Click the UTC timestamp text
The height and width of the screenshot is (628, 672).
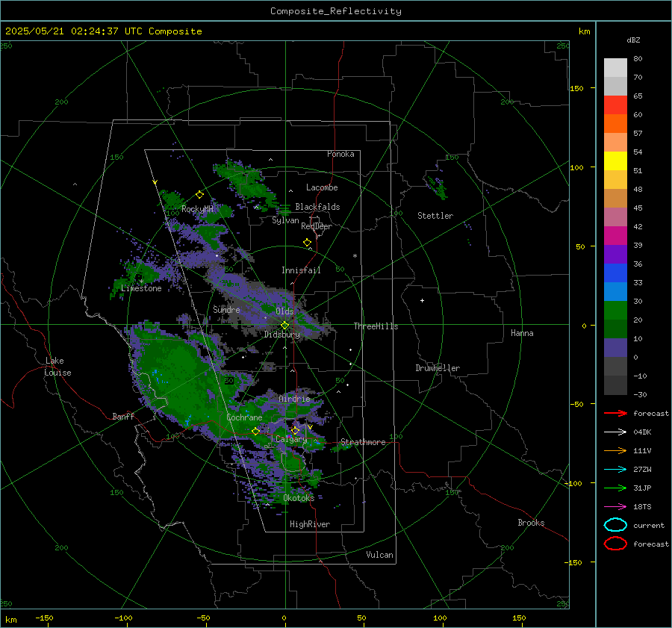[103, 31]
